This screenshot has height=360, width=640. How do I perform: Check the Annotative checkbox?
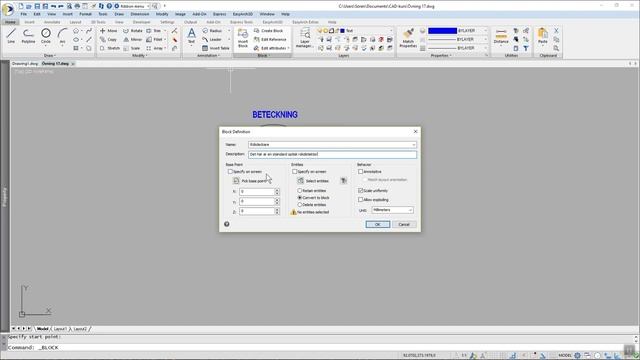click(x=360, y=172)
